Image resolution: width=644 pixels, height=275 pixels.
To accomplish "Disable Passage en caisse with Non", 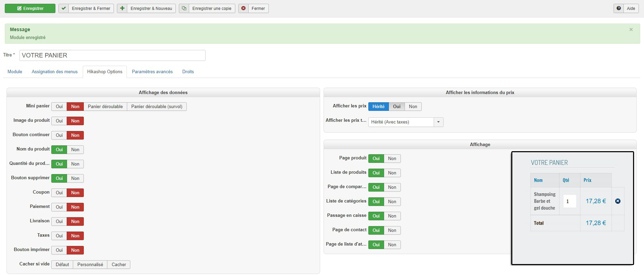I will pos(392,216).
